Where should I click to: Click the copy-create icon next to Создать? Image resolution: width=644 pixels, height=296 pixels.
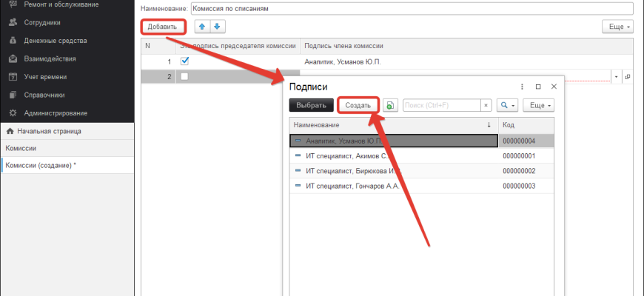(390, 105)
